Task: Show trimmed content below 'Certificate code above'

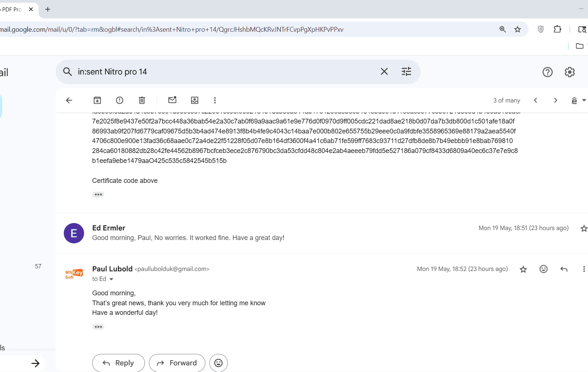Action: coord(98,194)
